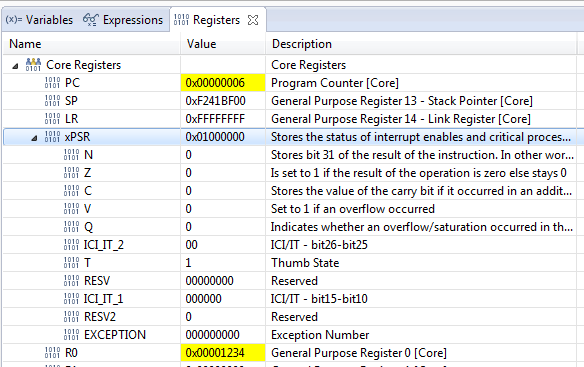
Task: Select the PC register icon
Action: click(52, 83)
